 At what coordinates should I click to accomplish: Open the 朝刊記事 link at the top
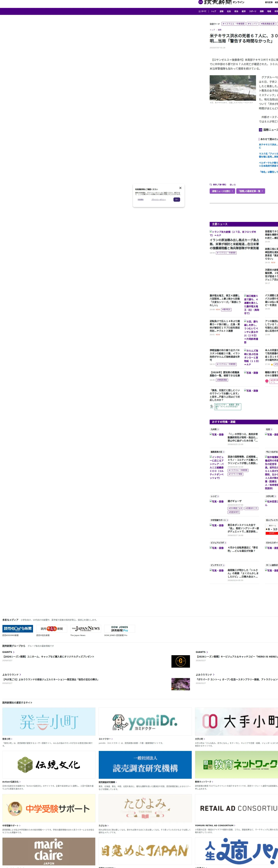point(269,2)
